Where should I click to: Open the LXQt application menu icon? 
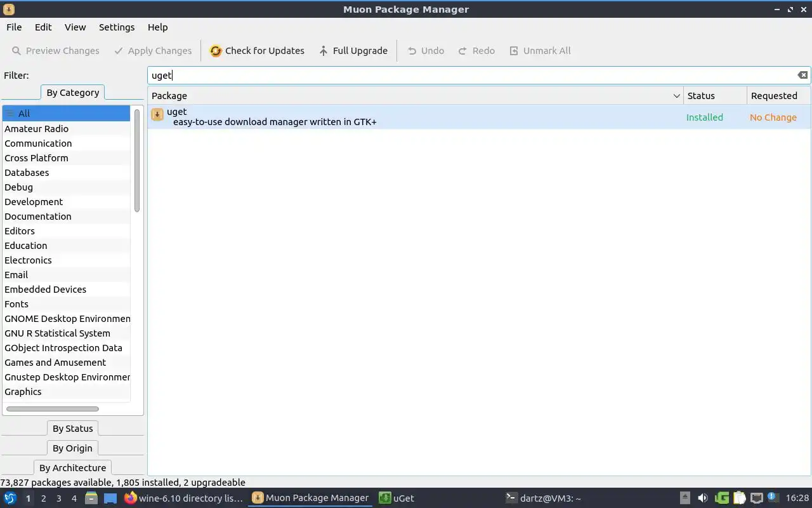[10, 498]
